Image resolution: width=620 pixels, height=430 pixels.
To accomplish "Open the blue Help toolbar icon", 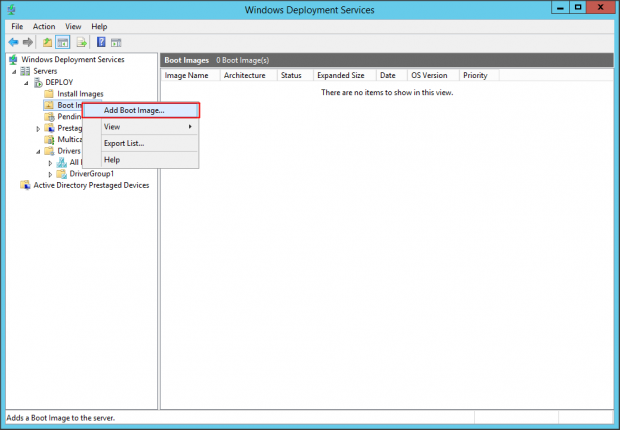I will tap(101, 42).
